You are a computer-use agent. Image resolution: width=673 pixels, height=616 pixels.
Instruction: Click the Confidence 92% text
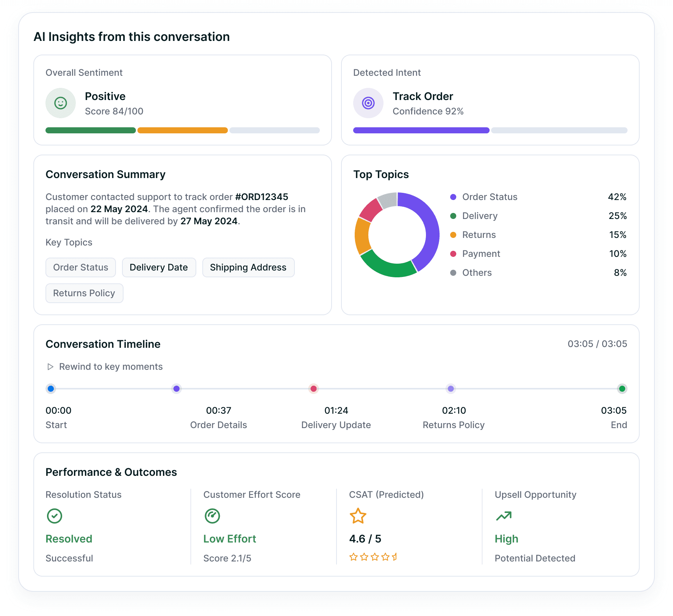tap(428, 111)
